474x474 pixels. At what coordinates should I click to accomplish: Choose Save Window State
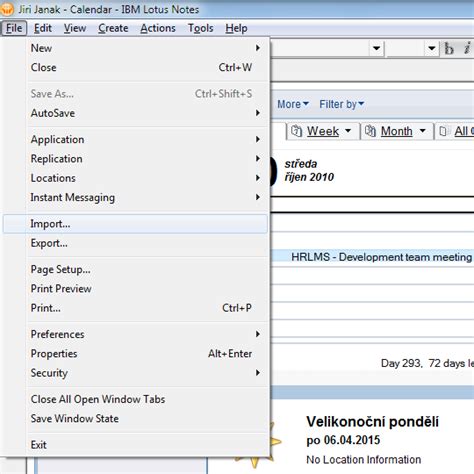[135, 418]
